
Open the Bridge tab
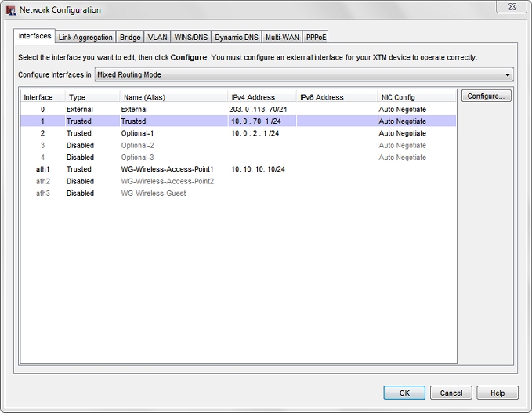(130, 38)
